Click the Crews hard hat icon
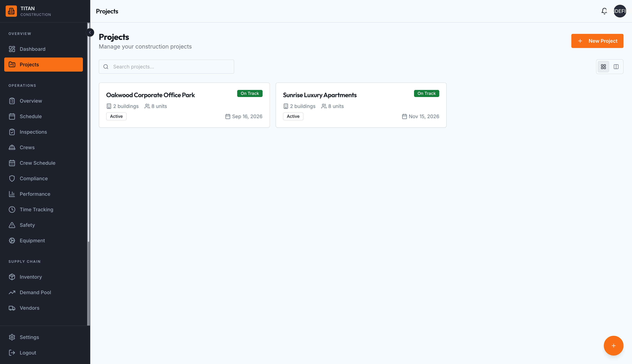 12,147
